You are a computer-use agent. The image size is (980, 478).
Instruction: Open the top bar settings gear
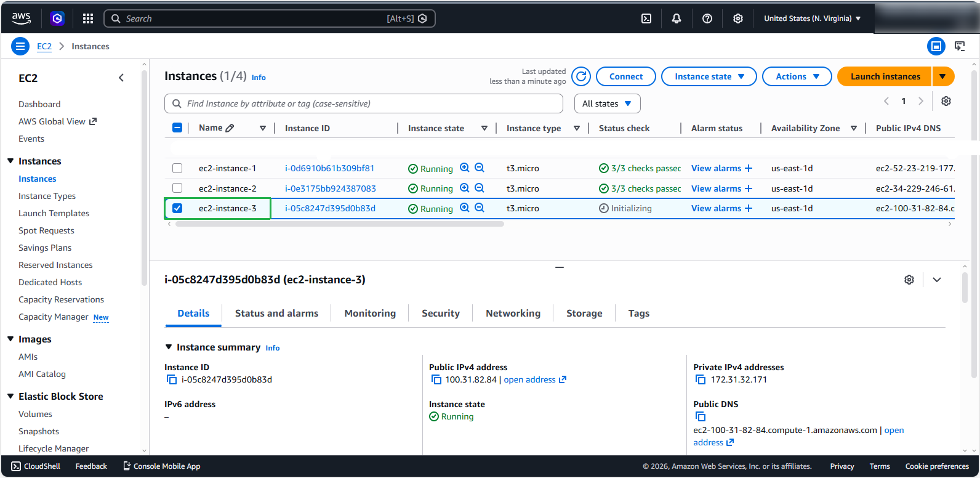[x=738, y=18]
